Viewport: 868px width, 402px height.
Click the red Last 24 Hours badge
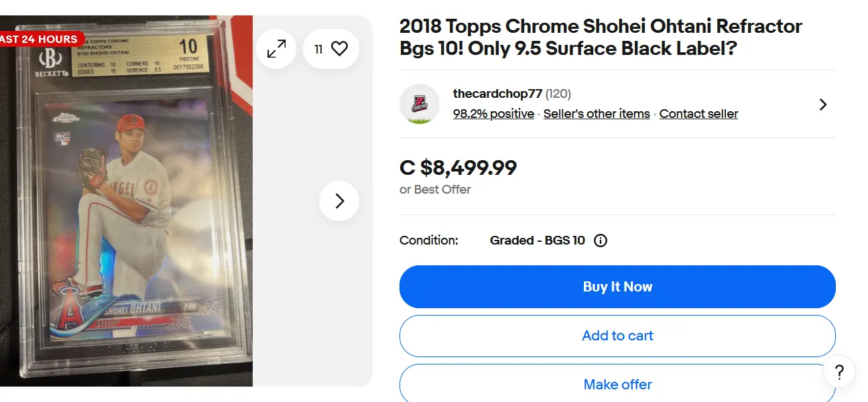(x=42, y=39)
